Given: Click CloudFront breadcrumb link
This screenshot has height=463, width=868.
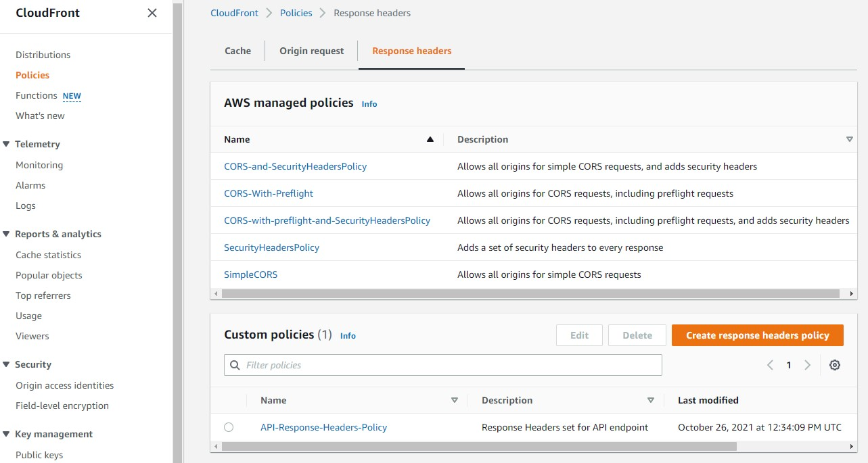Looking at the screenshot, I should coord(235,13).
